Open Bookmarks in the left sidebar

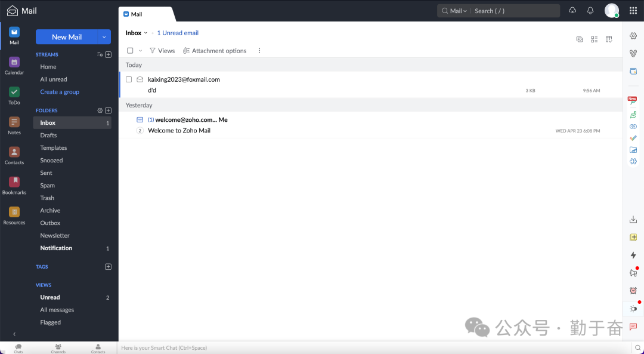point(14,184)
